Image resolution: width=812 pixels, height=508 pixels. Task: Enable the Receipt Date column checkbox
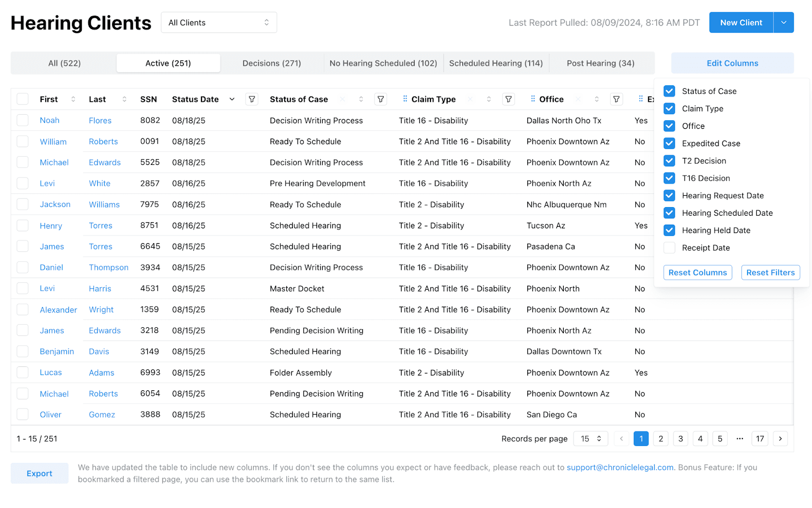(x=669, y=248)
